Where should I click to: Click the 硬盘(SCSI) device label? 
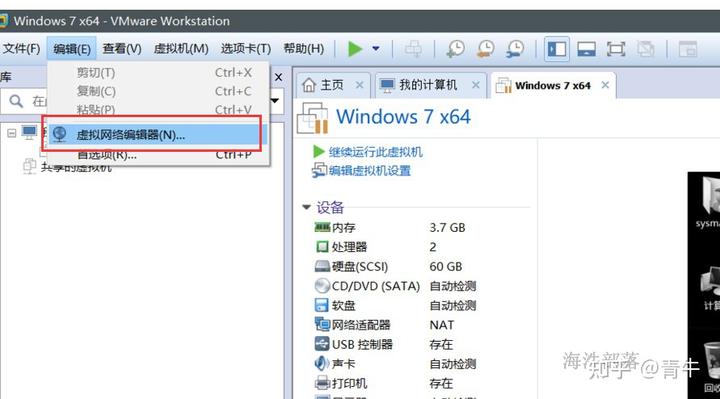click(360, 266)
